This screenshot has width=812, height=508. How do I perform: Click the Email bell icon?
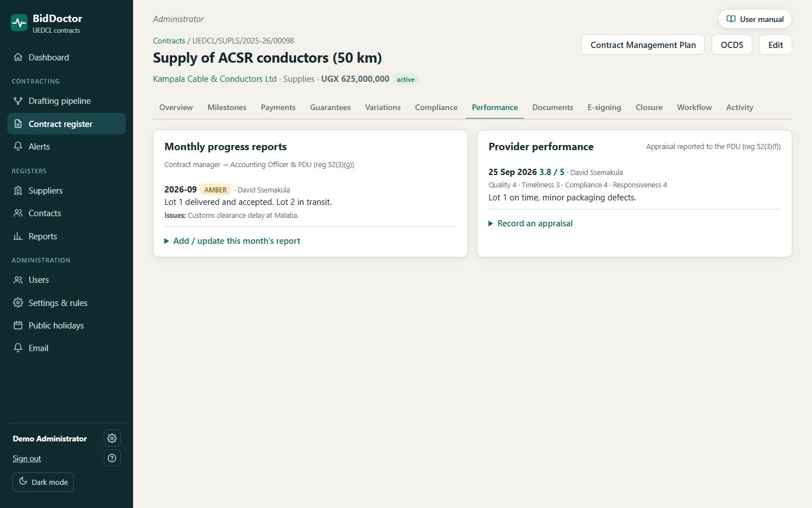[18, 348]
